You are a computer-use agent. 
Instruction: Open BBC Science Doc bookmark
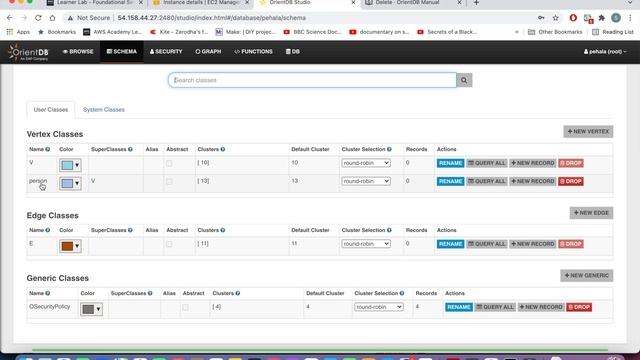click(312, 32)
